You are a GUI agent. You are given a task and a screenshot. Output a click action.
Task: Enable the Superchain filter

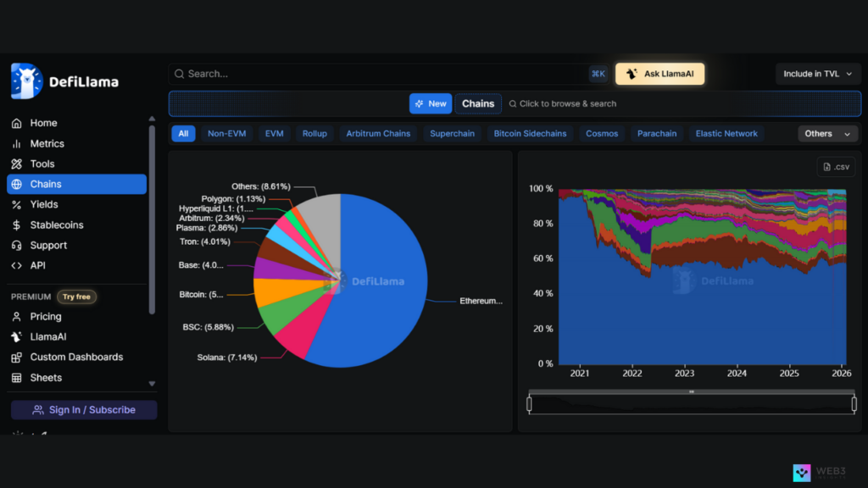452,134
